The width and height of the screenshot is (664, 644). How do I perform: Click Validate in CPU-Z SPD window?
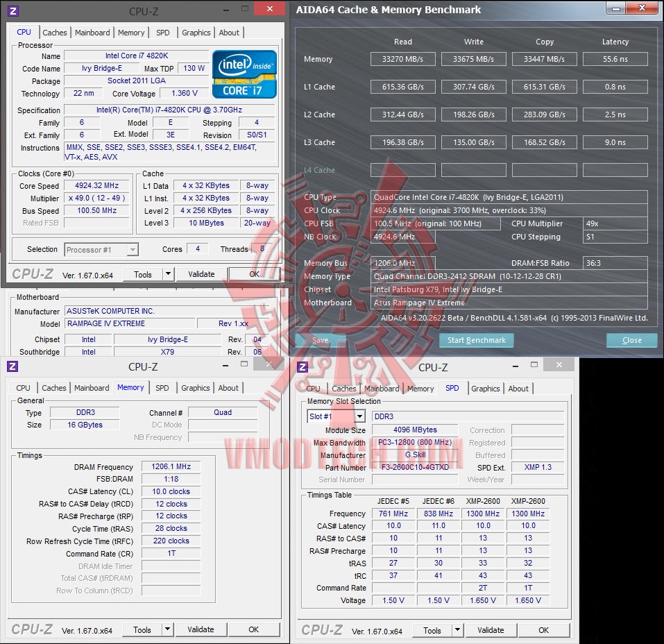pyautogui.click(x=491, y=630)
